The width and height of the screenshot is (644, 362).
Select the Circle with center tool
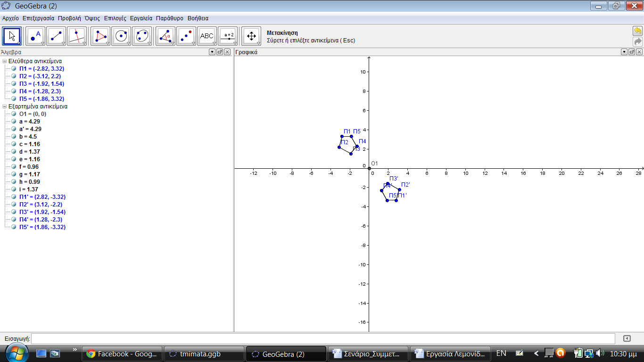[121, 36]
